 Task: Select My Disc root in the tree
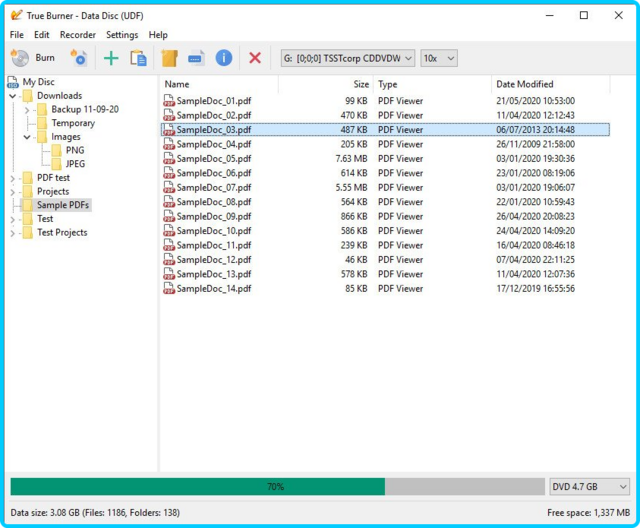[x=38, y=82]
